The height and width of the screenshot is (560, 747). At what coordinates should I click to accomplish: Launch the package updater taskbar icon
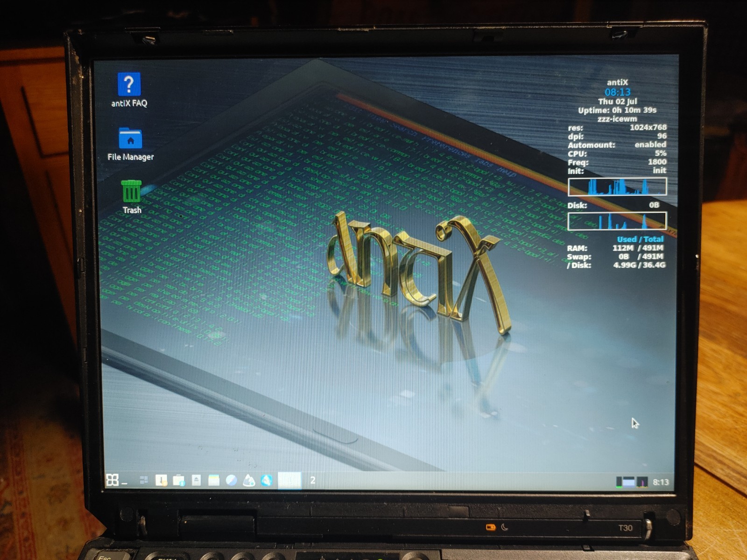coord(161,480)
